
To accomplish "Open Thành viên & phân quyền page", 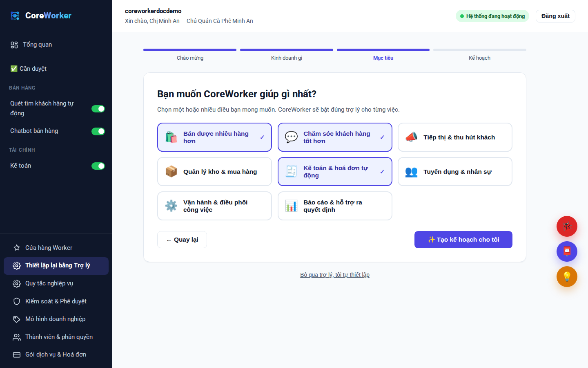I will [56, 337].
